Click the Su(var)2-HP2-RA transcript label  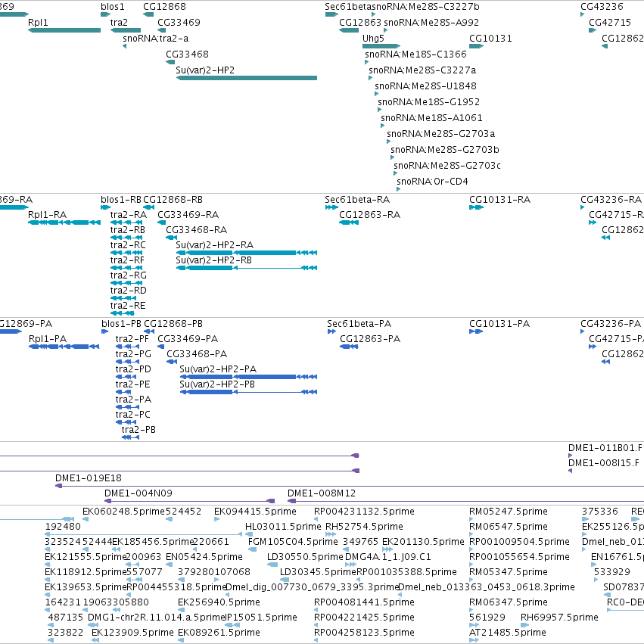(214, 245)
